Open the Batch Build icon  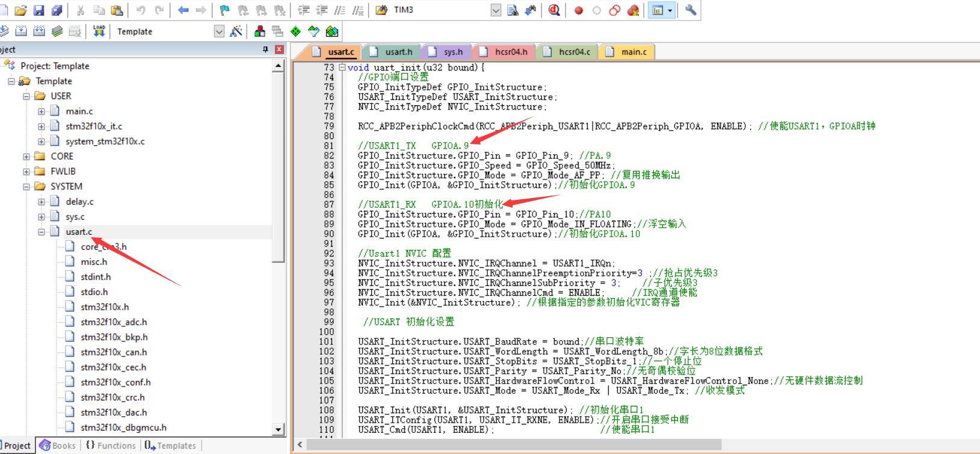[57, 31]
